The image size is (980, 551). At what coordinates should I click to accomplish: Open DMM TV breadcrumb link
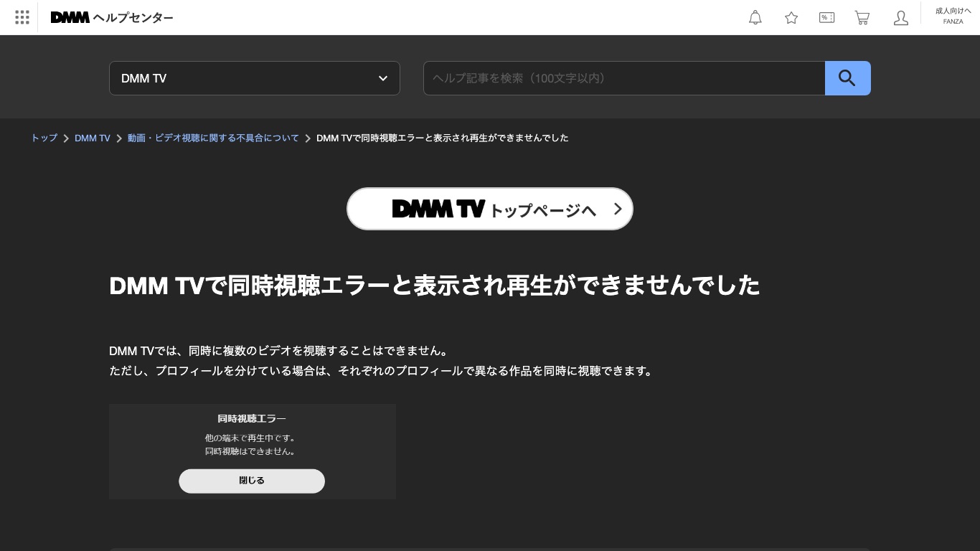pyautogui.click(x=93, y=138)
